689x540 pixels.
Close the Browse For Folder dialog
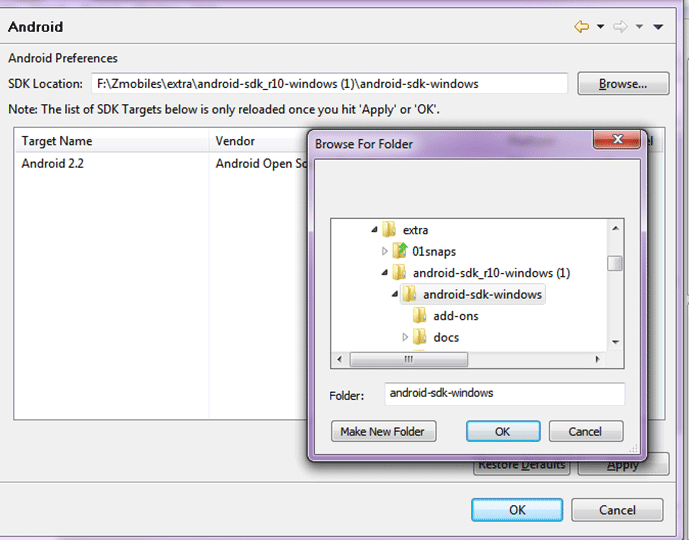(x=618, y=139)
